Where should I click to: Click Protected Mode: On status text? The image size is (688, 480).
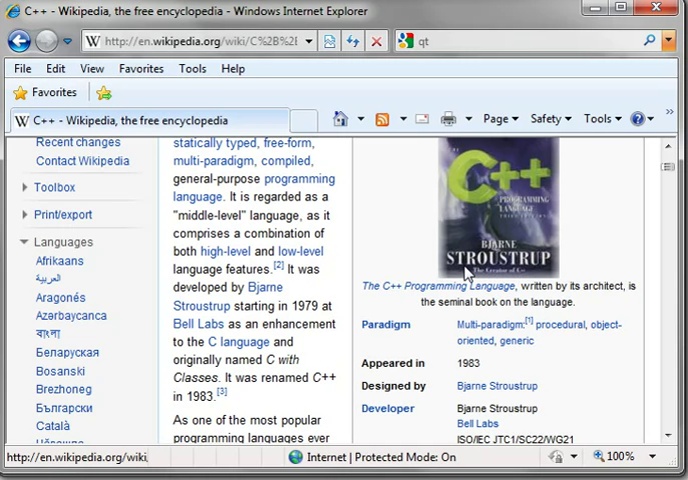click(x=405, y=457)
